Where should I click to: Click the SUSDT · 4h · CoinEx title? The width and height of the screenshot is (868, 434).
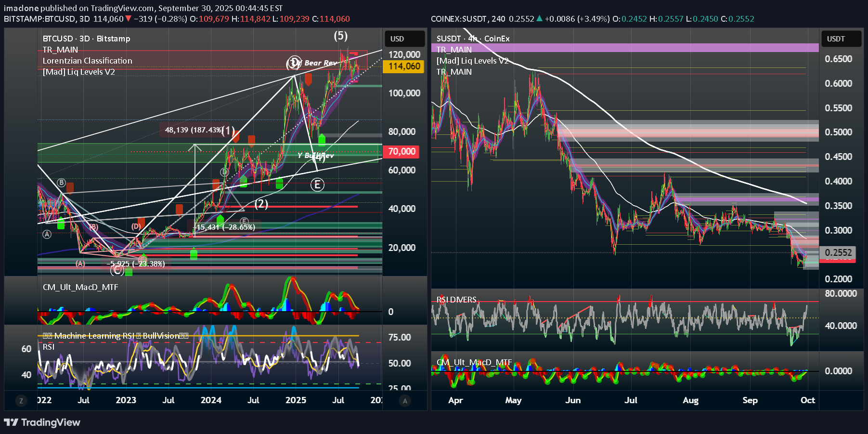point(473,39)
